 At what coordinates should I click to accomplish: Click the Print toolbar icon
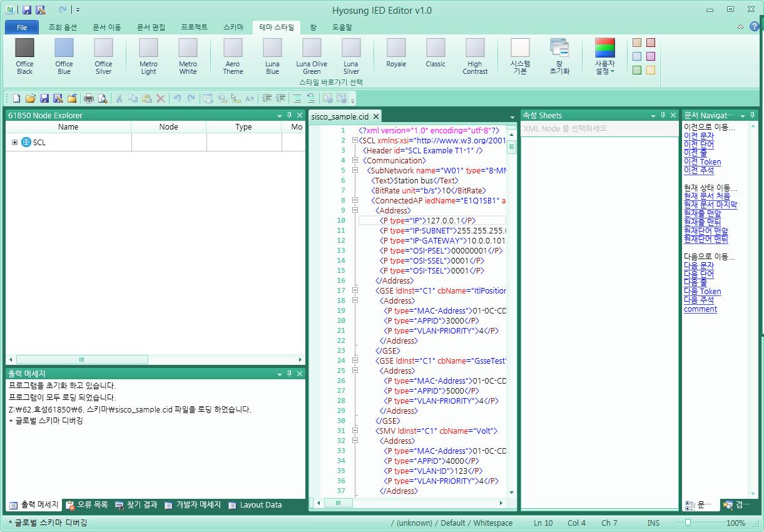89,98
